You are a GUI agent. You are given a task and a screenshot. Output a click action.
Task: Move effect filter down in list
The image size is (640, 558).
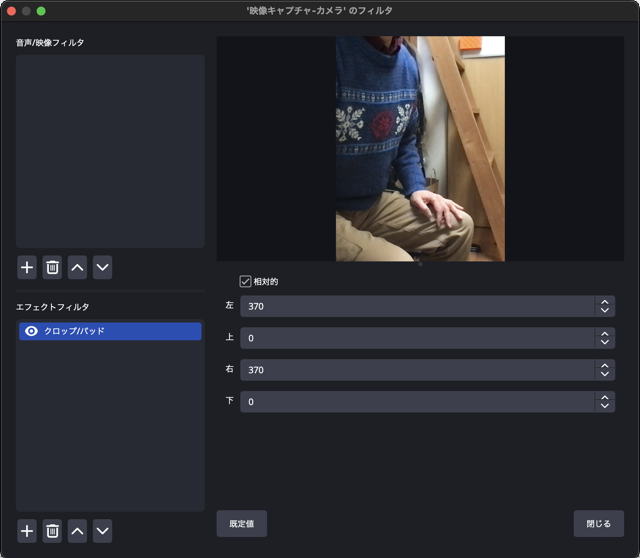pyautogui.click(x=102, y=531)
